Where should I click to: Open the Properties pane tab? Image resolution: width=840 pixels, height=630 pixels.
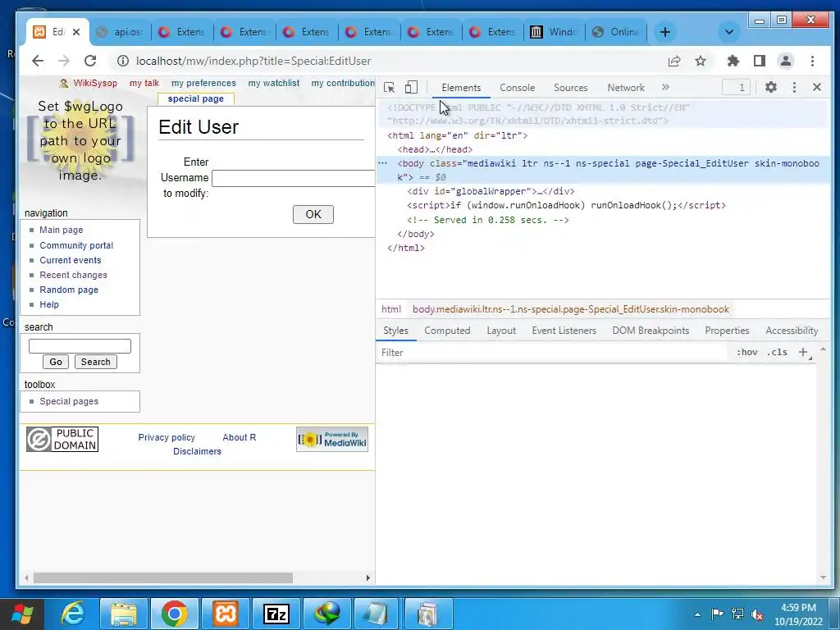(x=727, y=331)
